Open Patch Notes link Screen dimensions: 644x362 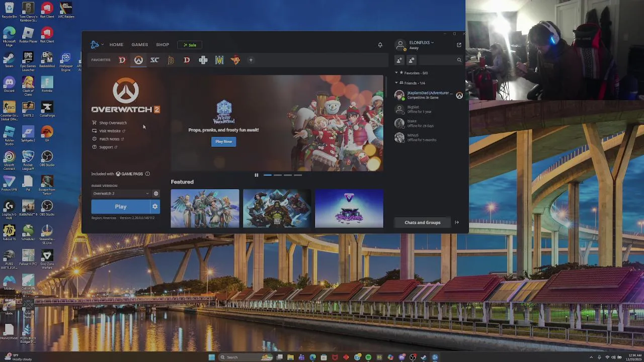pos(108,139)
